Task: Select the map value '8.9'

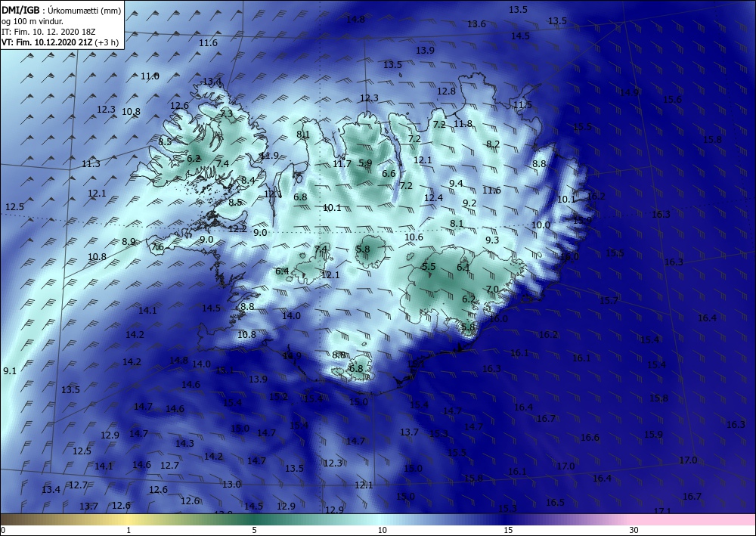Action: tap(129, 242)
